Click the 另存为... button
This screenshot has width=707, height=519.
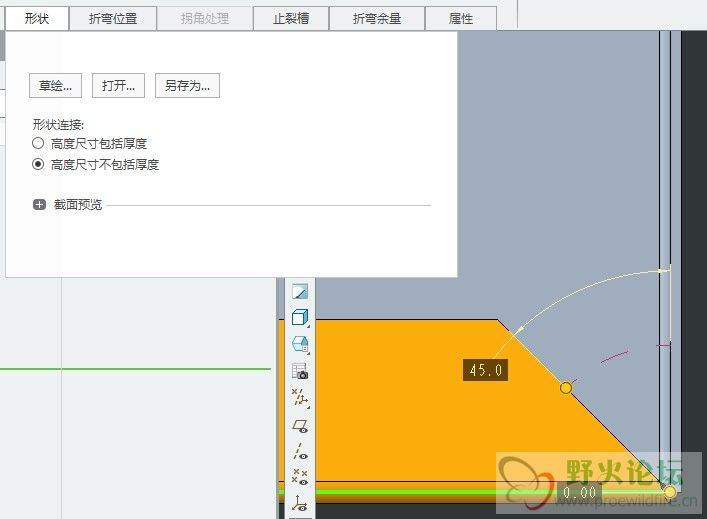pyautogui.click(x=187, y=86)
